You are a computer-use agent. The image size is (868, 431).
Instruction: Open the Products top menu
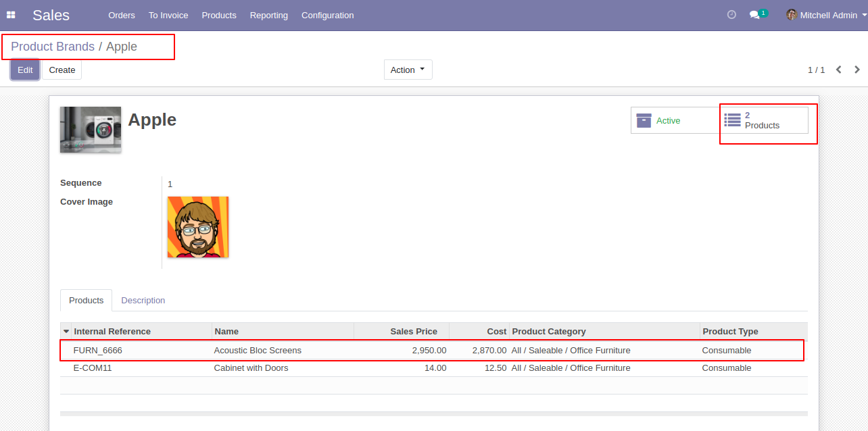[219, 15]
